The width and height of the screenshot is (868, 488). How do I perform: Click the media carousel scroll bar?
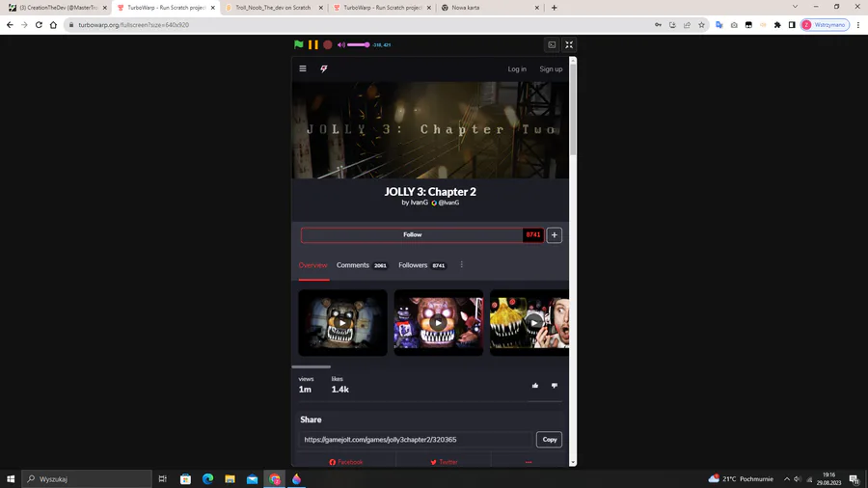click(x=312, y=366)
